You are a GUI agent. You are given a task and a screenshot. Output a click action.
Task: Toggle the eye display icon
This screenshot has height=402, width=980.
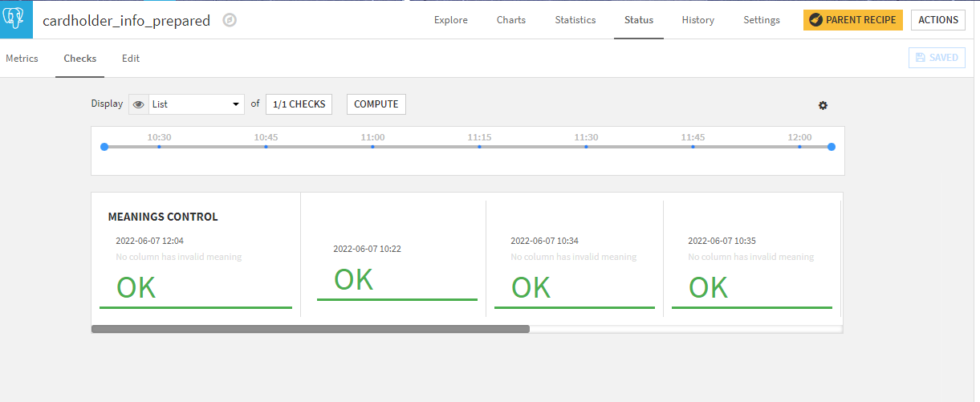click(139, 104)
